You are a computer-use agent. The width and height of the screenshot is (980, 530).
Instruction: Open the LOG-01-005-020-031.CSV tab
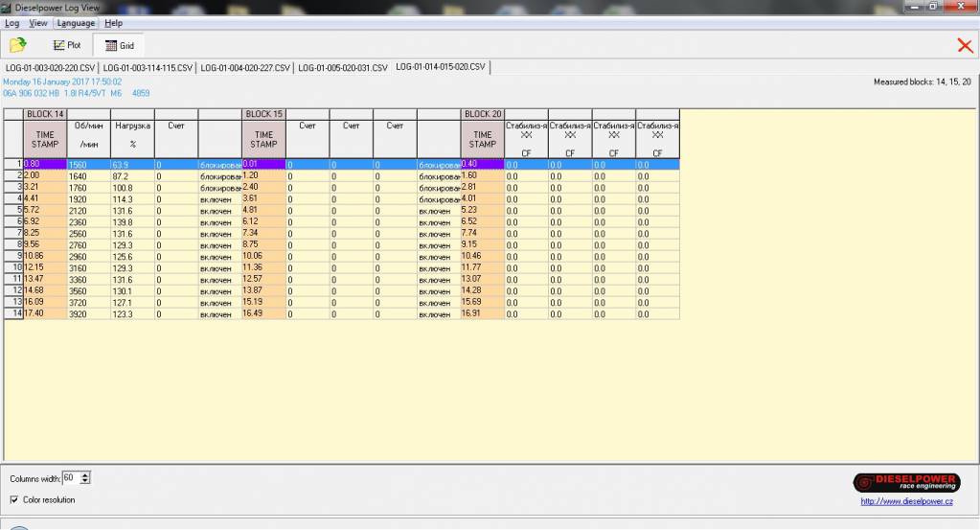342,68
